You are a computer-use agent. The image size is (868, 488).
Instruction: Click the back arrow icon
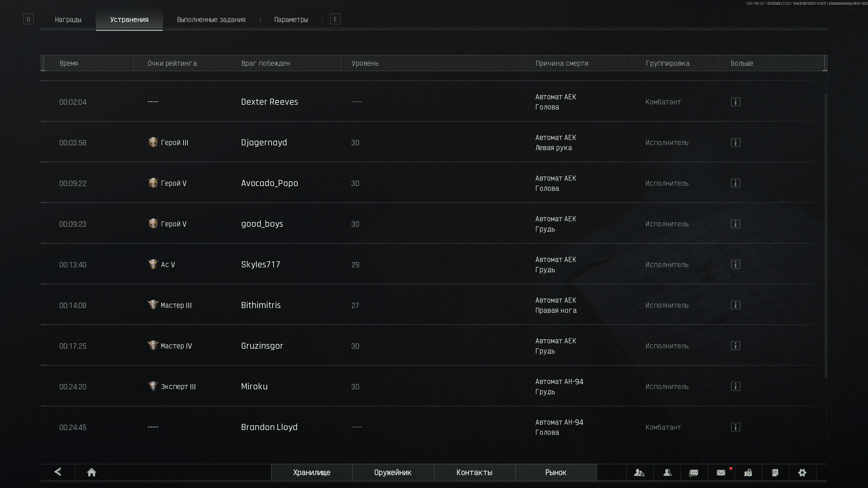[58, 472]
